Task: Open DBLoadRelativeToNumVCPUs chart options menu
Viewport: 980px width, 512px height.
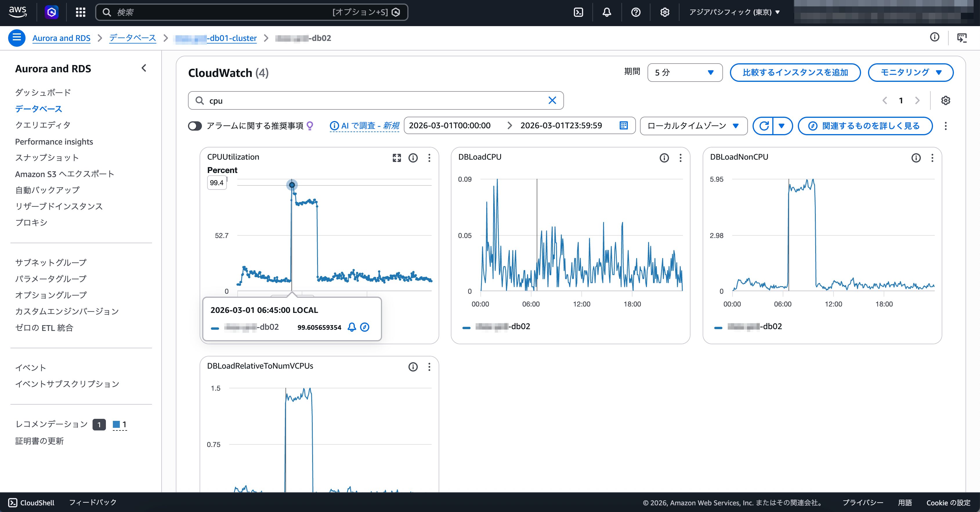Action: click(x=429, y=367)
